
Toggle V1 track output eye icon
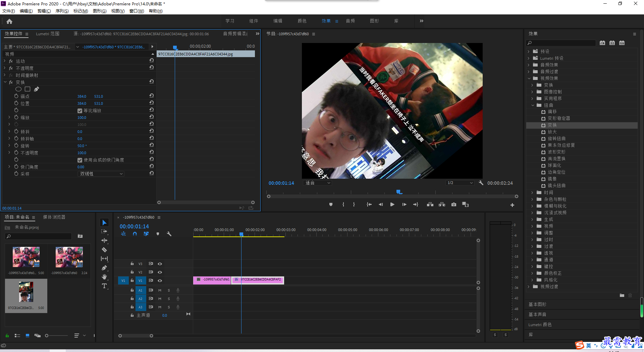160,280
